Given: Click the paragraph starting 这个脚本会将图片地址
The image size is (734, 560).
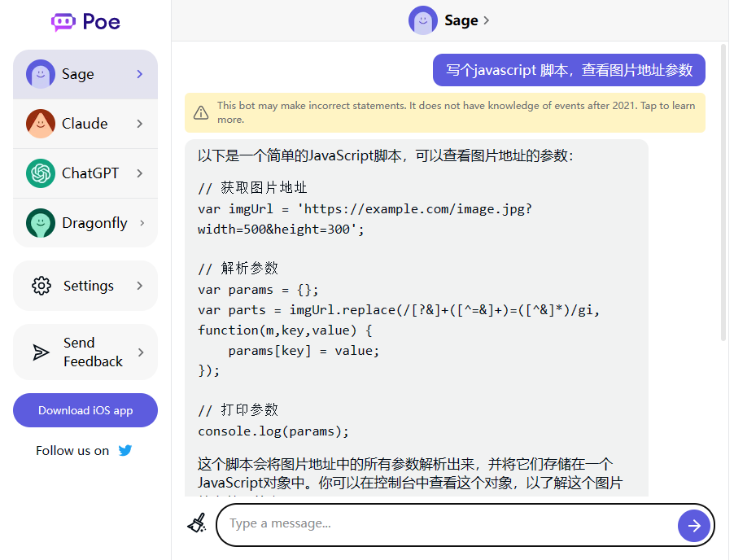Looking at the screenshot, I should click(x=405, y=464).
